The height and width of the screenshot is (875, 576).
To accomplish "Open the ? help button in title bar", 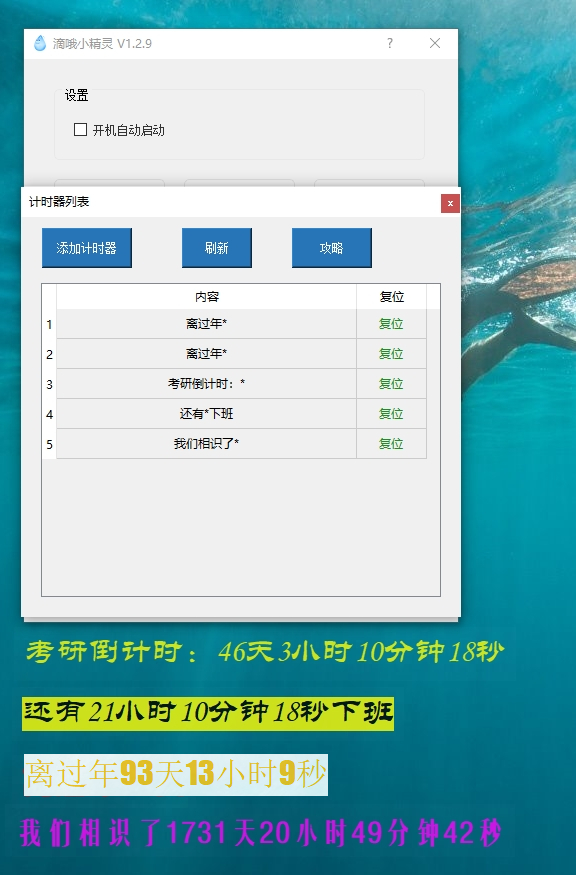I will point(390,43).
